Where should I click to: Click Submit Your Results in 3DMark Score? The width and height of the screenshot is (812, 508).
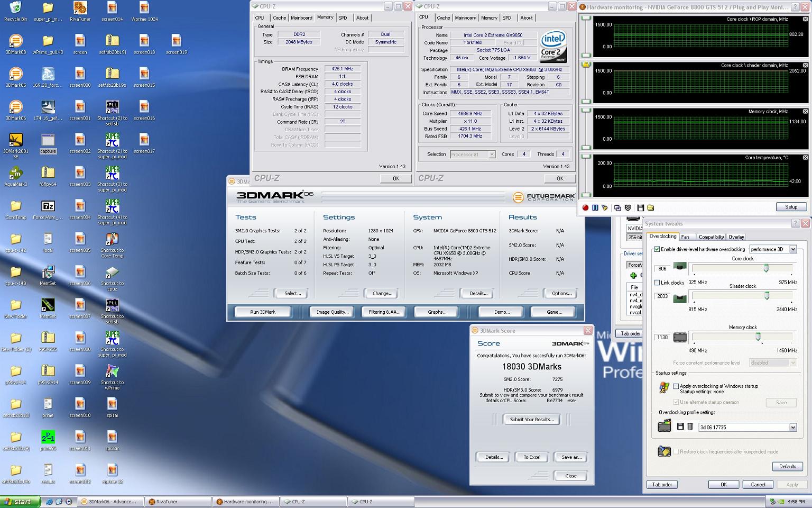tap(532, 419)
